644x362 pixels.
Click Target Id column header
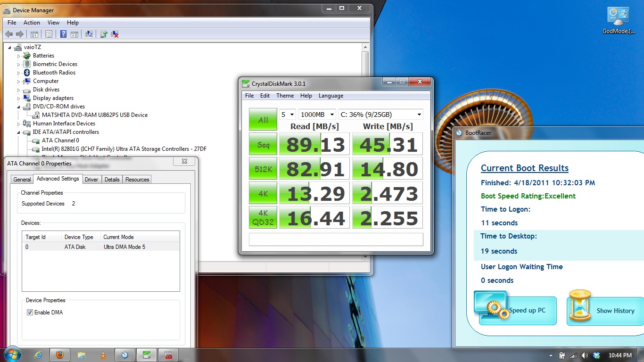[x=42, y=237]
